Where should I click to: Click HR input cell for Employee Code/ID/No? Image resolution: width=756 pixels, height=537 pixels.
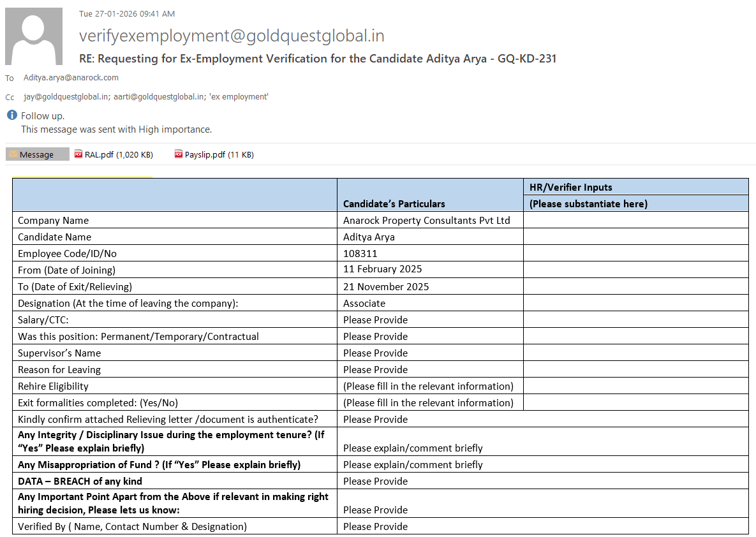click(x=635, y=253)
